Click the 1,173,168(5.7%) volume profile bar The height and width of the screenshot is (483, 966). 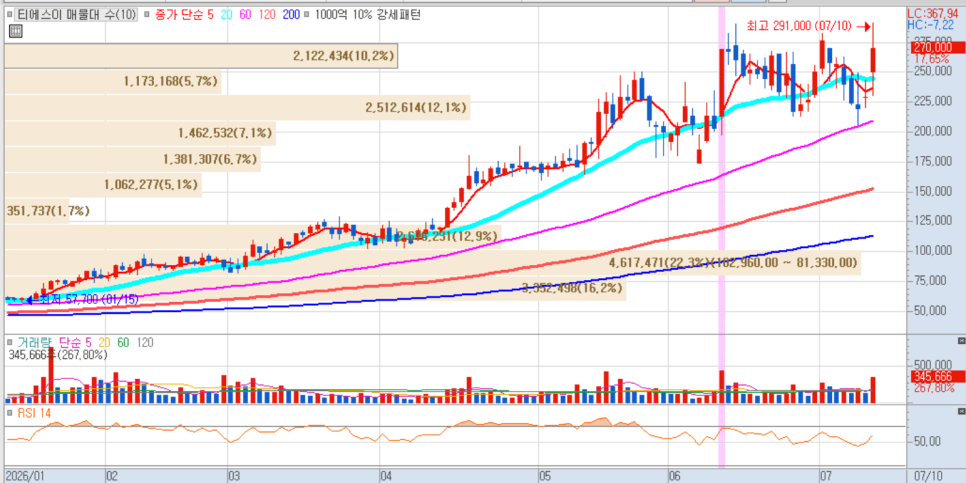coord(113,81)
